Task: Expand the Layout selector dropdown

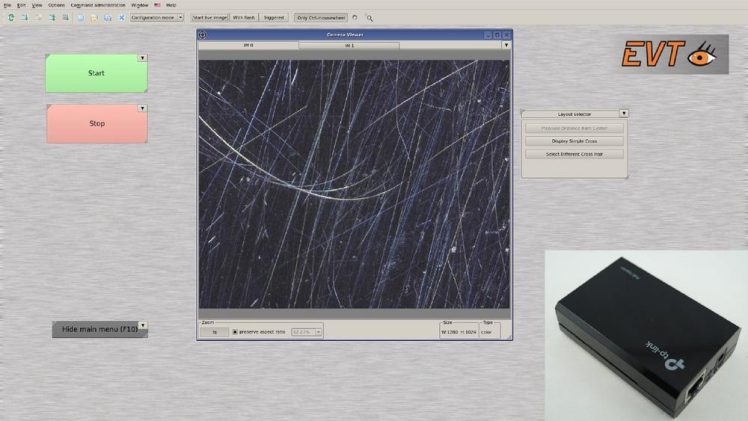Action: point(624,114)
